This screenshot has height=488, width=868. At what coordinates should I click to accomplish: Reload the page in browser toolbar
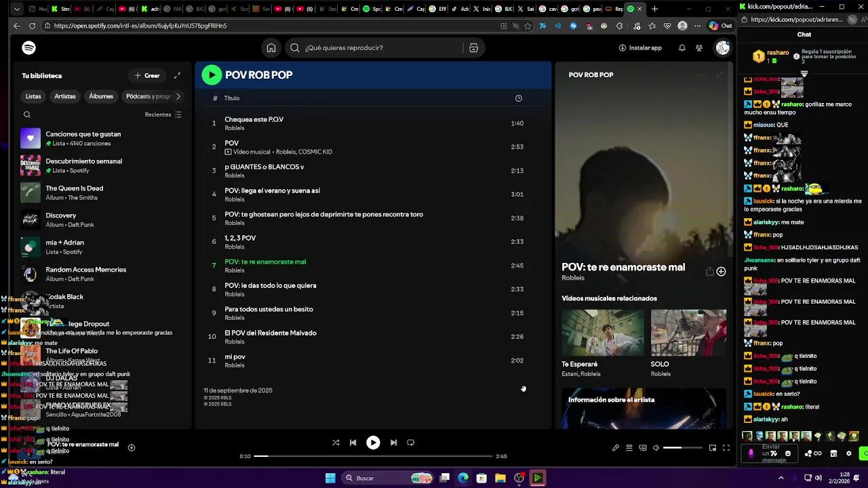(32, 26)
